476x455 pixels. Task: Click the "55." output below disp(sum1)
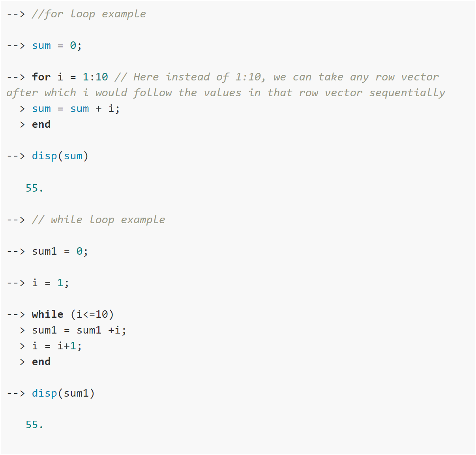(x=34, y=425)
